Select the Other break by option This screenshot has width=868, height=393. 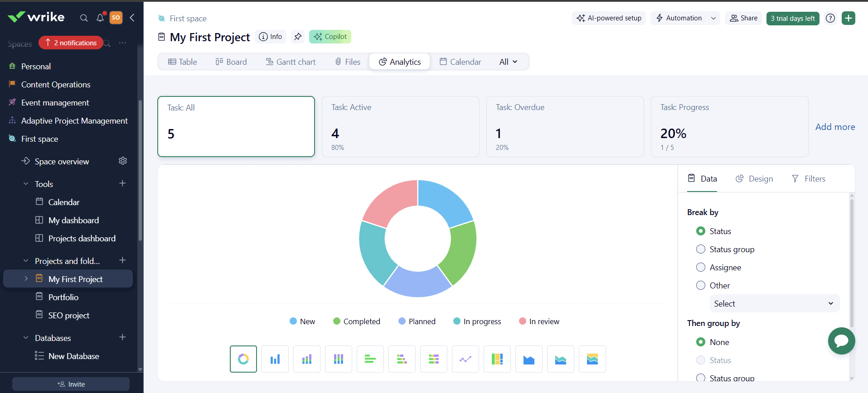[701, 285]
